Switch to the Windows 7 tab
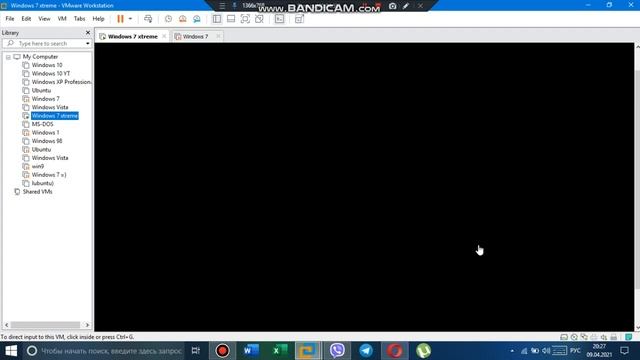The height and width of the screenshot is (360, 640). 195,36
